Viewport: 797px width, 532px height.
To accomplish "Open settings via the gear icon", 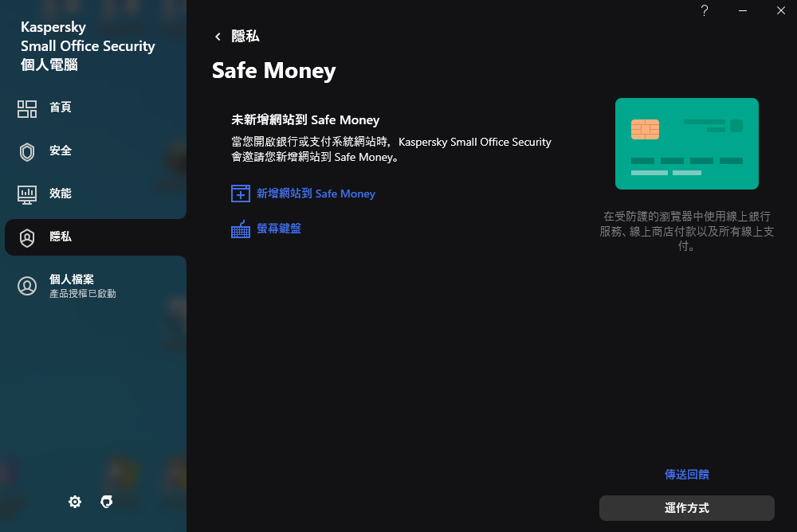I will click(75, 502).
